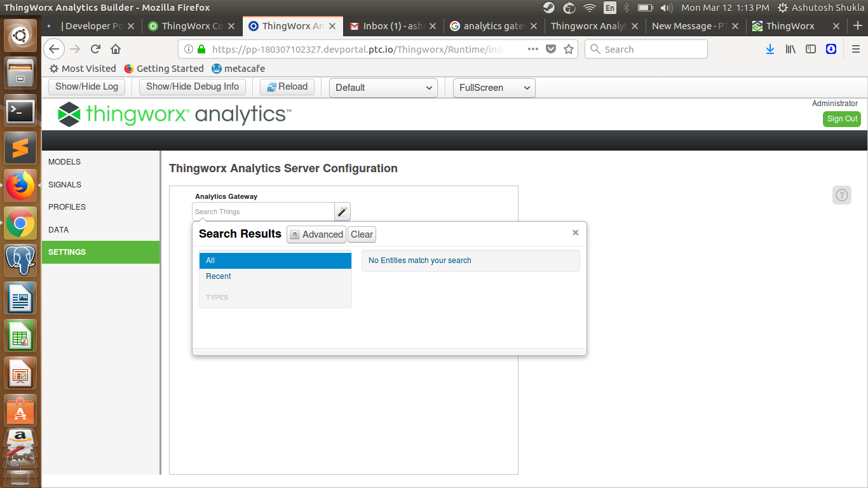Click the Sign Out button
868x488 pixels.
(x=841, y=119)
